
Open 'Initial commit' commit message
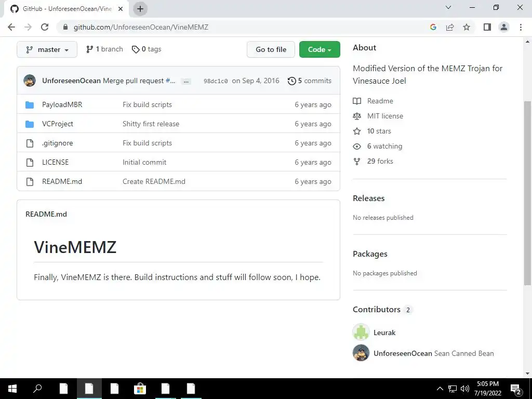click(144, 162)
